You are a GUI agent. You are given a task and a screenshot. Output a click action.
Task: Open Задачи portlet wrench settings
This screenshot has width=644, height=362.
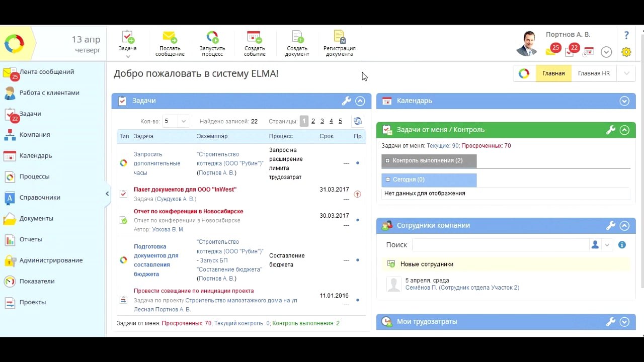[346, 101]
